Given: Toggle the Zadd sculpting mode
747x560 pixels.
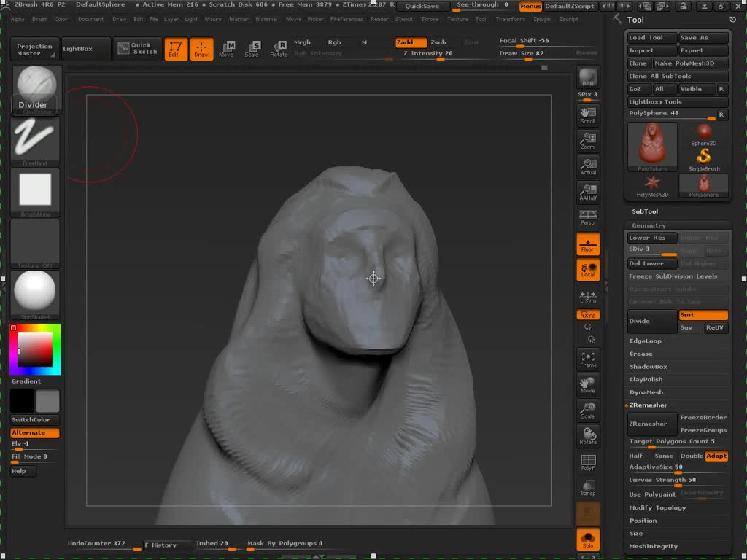Looking at the screenshot, I should 411,42.
